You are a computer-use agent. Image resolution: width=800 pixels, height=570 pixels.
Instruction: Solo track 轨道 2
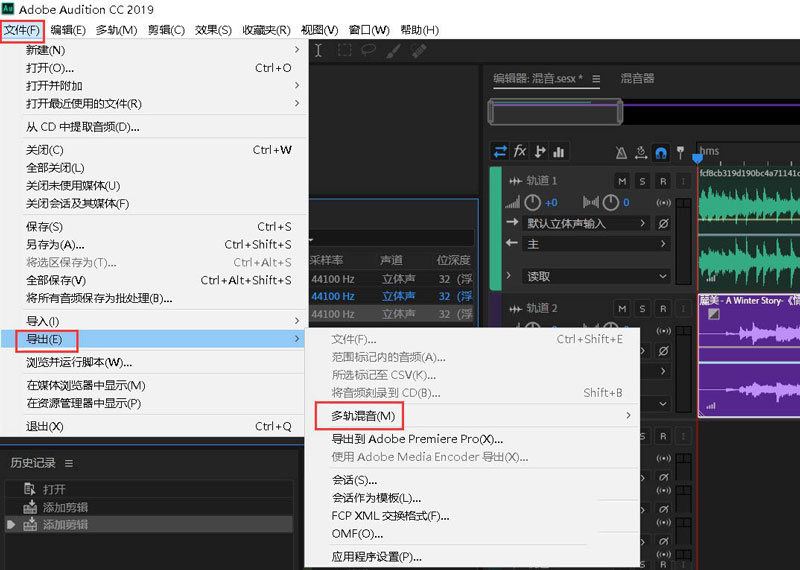click(642, 308)
